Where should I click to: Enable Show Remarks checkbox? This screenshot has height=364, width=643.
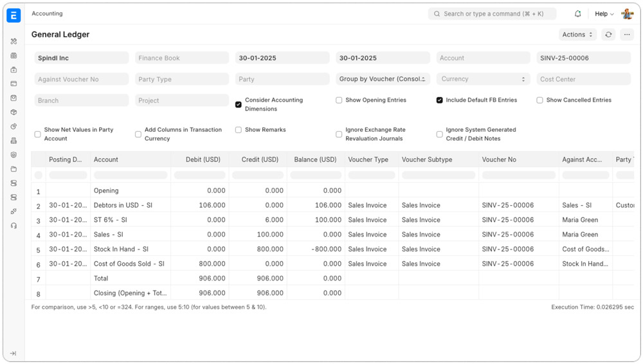point(239,130)
